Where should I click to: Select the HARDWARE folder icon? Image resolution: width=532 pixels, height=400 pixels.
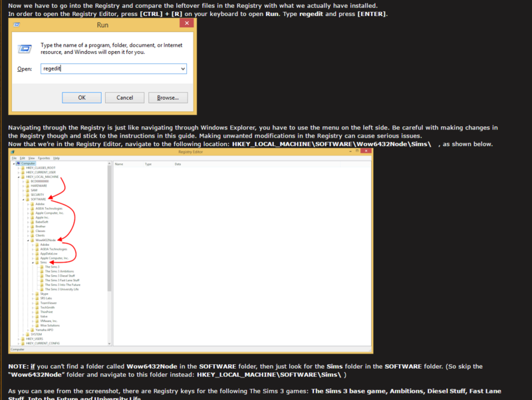click(x=28, y=186)
